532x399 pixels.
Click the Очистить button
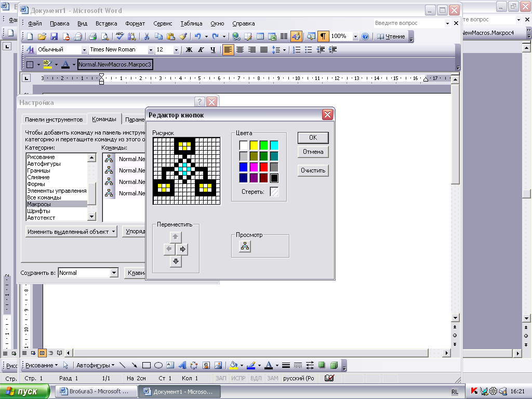313,170
